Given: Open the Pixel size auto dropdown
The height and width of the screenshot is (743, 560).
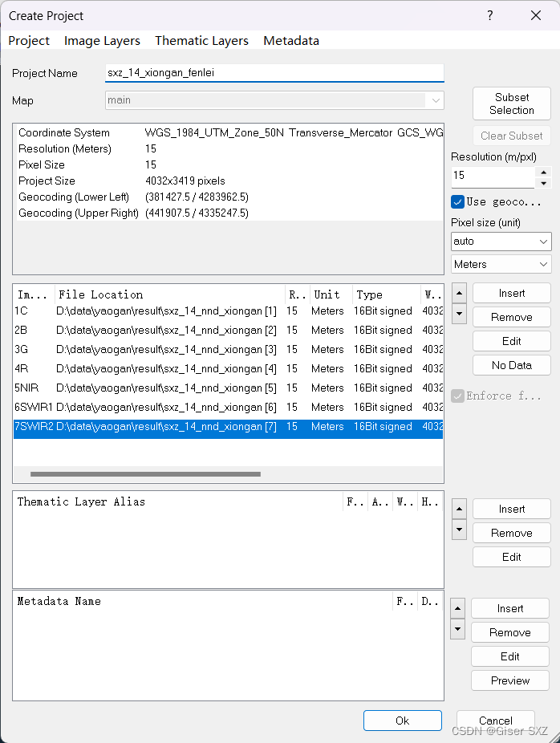Looking at the screenshot, I should 501,242.
